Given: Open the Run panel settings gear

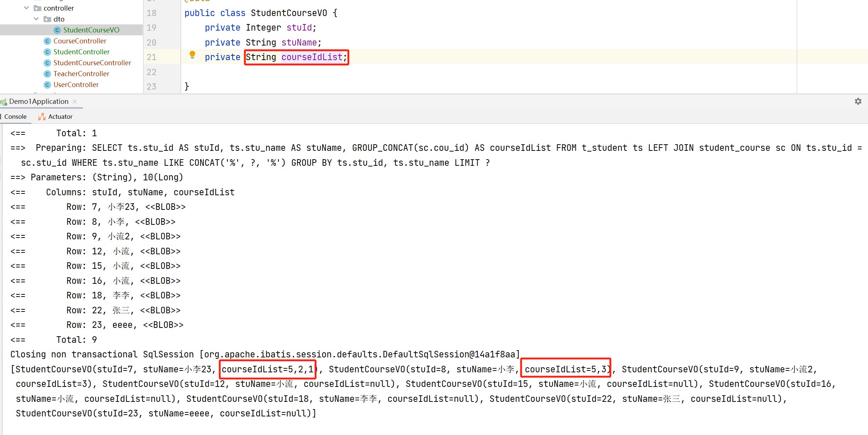Looking at the screenshot, I should click(x=858, y=101).
